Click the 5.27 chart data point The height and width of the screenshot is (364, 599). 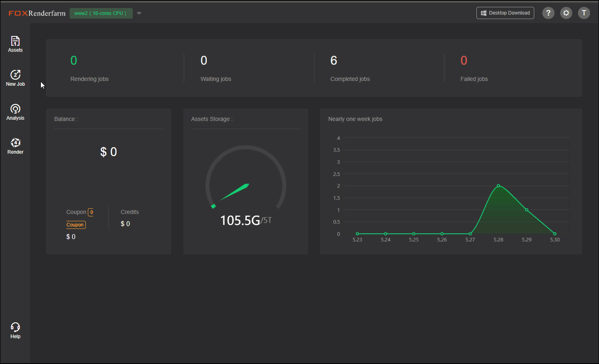(470, 234)
